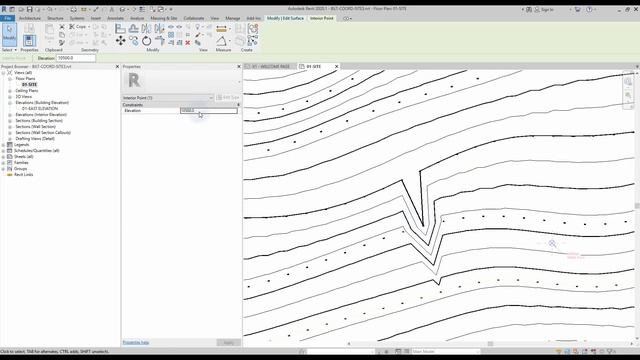Close the Properties panel
Screen dimensions: 640x360
point(239,67)
